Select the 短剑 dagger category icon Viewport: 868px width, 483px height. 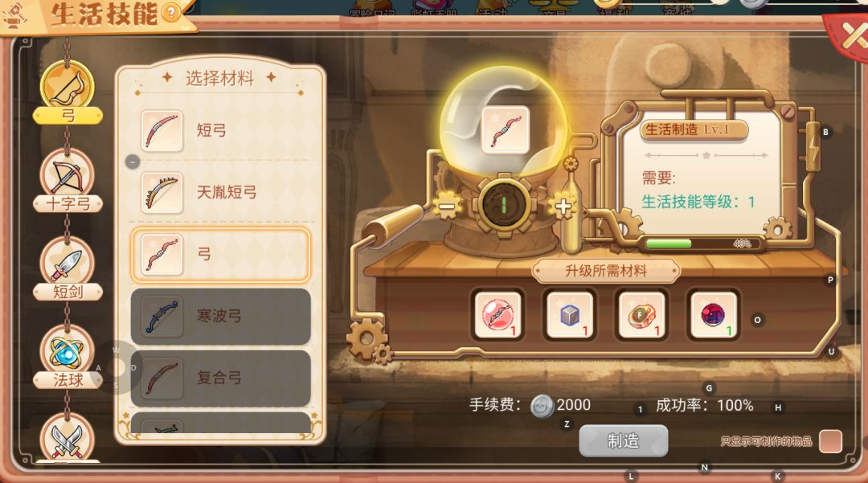tap(67, 264)
